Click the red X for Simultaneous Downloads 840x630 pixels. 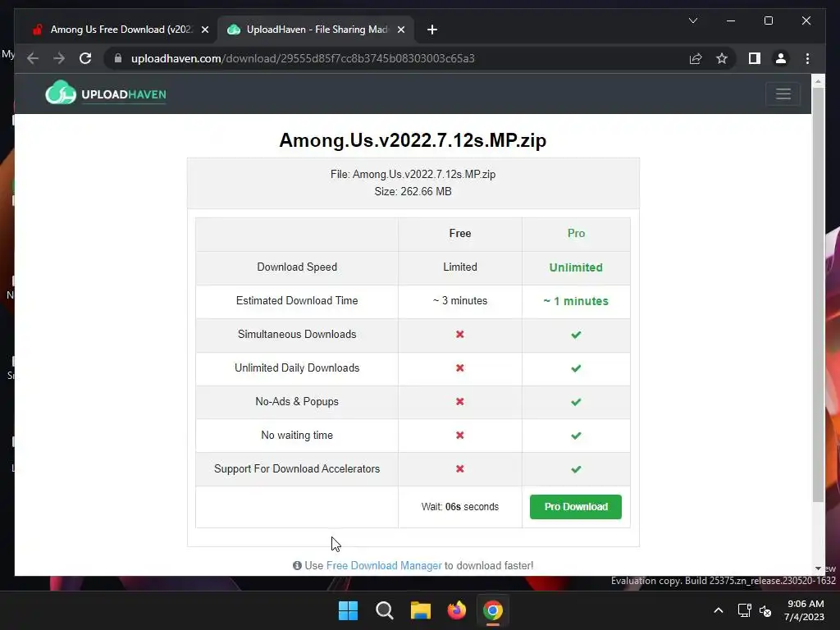point(459,335)
